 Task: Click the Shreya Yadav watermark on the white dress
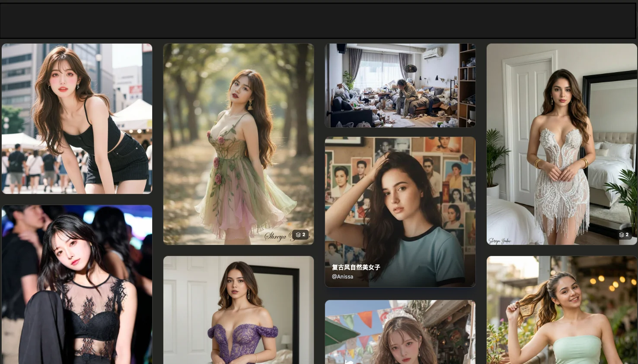[x=500, y=241]
